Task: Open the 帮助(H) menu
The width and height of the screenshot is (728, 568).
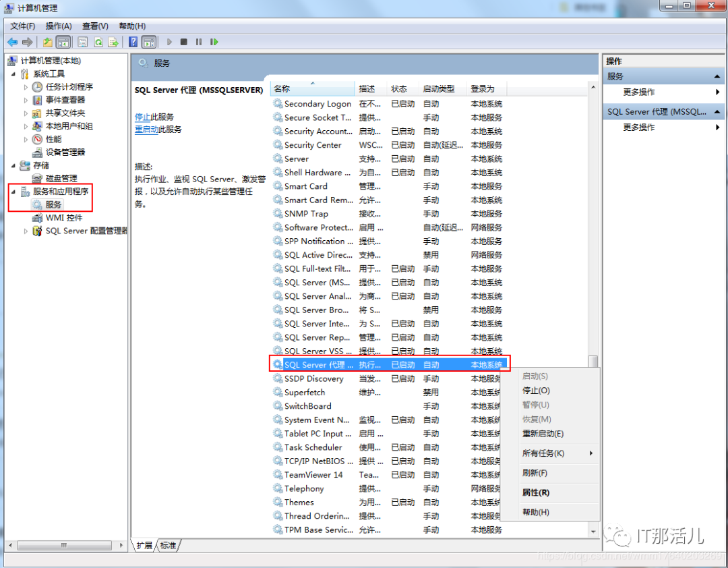Action: [x=132, y=26]
